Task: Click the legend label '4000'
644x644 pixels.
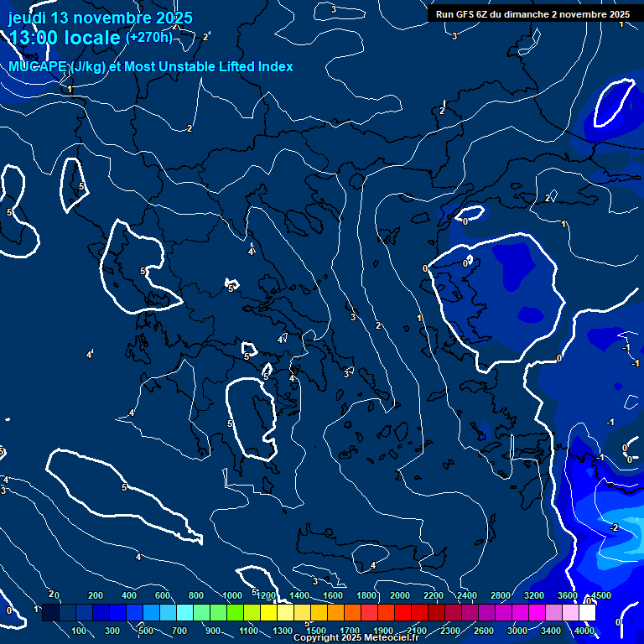Action: point(584,631)
